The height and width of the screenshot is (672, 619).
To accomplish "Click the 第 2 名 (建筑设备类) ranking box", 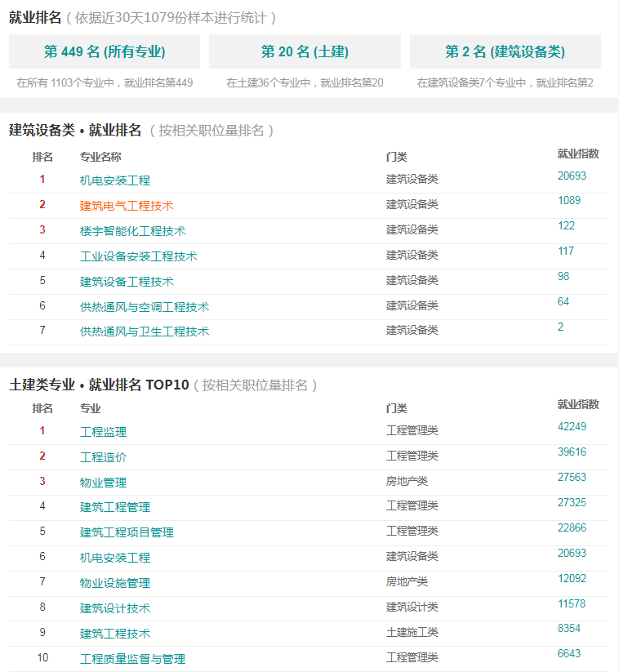I will tap(505, 51).
